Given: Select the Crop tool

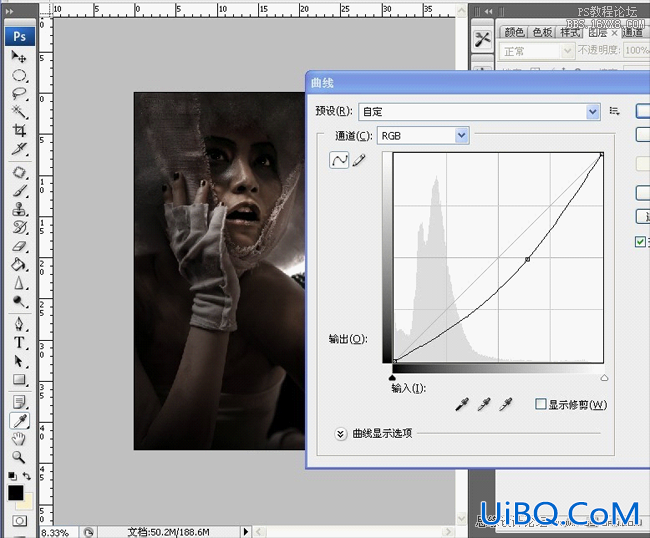Looking at the screenshot, I should [x=19, y=130].
